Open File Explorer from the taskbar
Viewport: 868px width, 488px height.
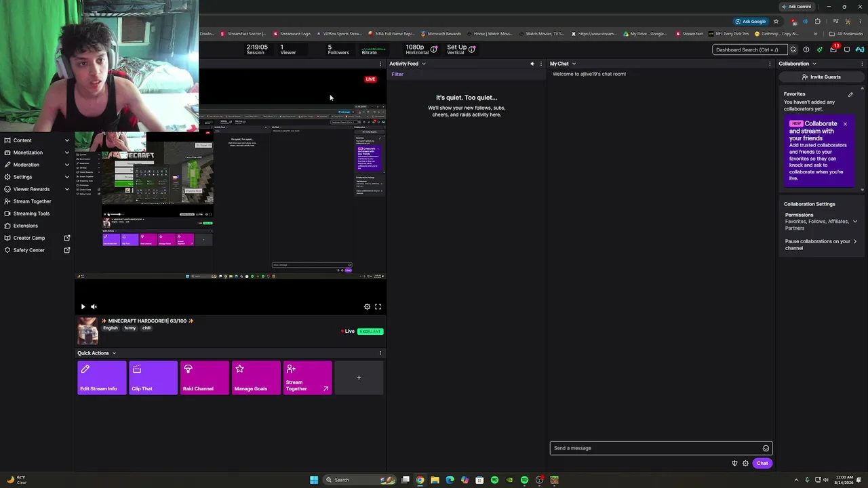(435, 480)
